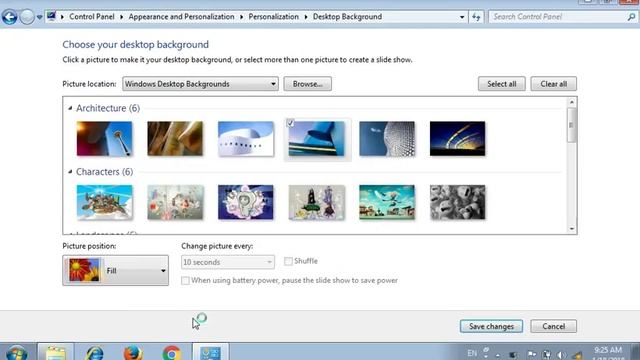Pick the teal sky village character wallpaper
640x360 pixels.
pyautogui.click(x=387, y=202)
